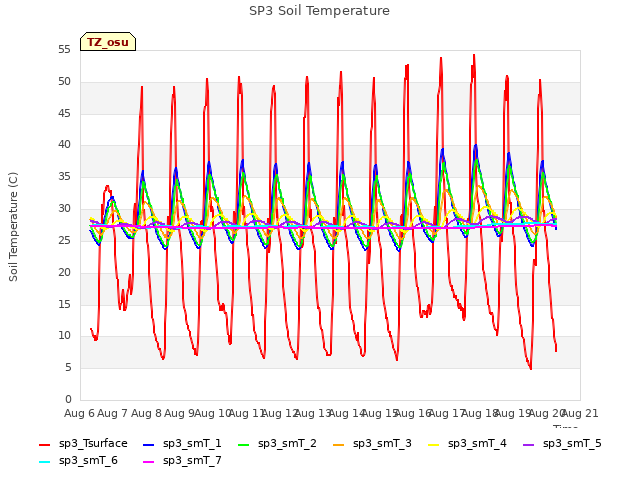
Task: Click the yellow sp3_smT_4 legend swatch
Action: (x=433, y=444)
